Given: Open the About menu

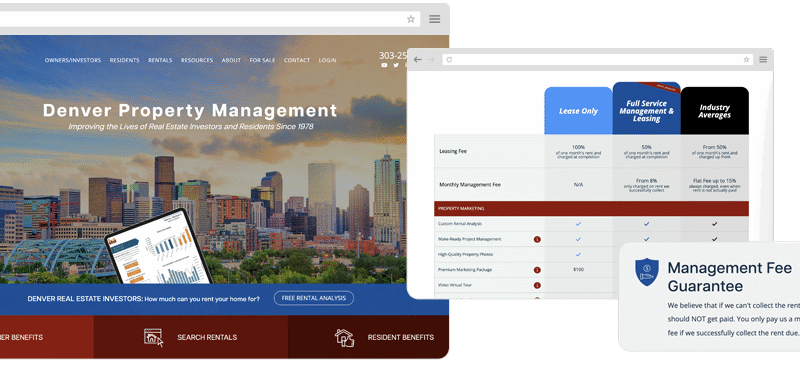Looking at the screenshot, I should tap(231, 60).
